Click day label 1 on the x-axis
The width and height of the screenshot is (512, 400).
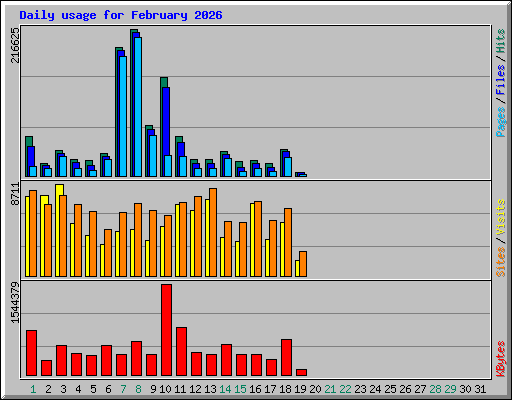pyautogui.click(x=33, y=389)
